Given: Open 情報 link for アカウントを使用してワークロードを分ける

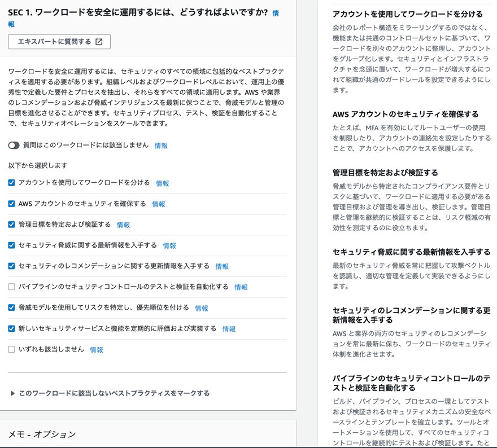Looking at the screenshot, I should (162, 183).
